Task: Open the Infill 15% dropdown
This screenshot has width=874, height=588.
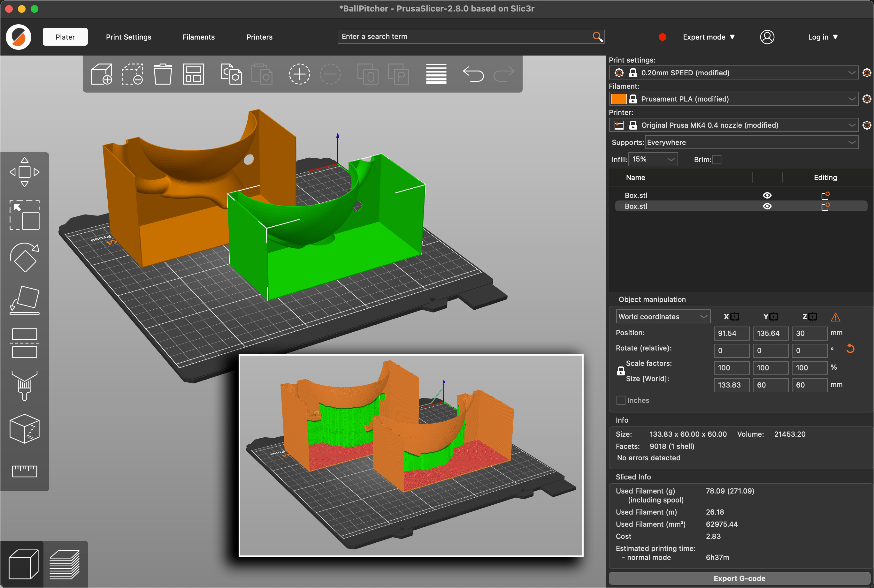Action: pos(653,159)
